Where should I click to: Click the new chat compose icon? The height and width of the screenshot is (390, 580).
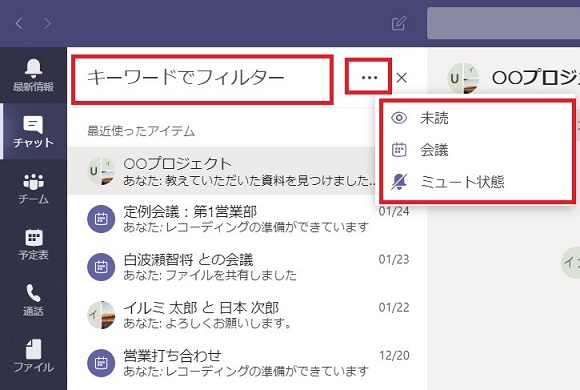pyautogui.click(x=399, y=23)
